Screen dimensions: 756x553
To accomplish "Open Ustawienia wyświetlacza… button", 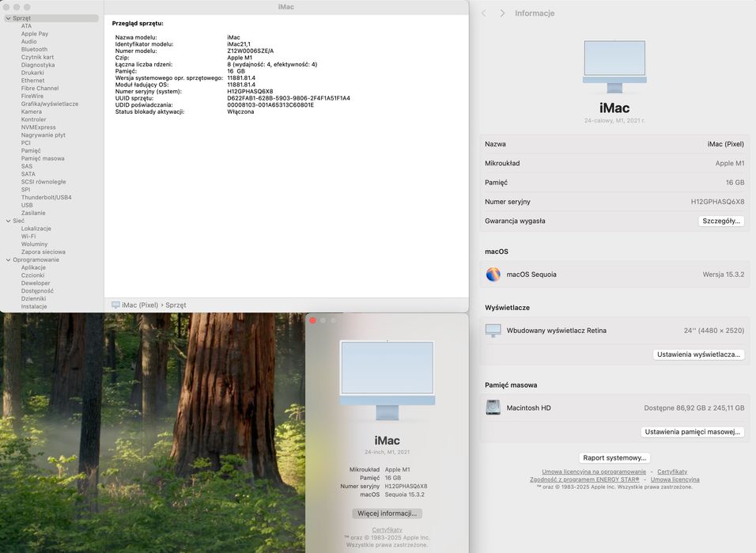I will 698,354.
